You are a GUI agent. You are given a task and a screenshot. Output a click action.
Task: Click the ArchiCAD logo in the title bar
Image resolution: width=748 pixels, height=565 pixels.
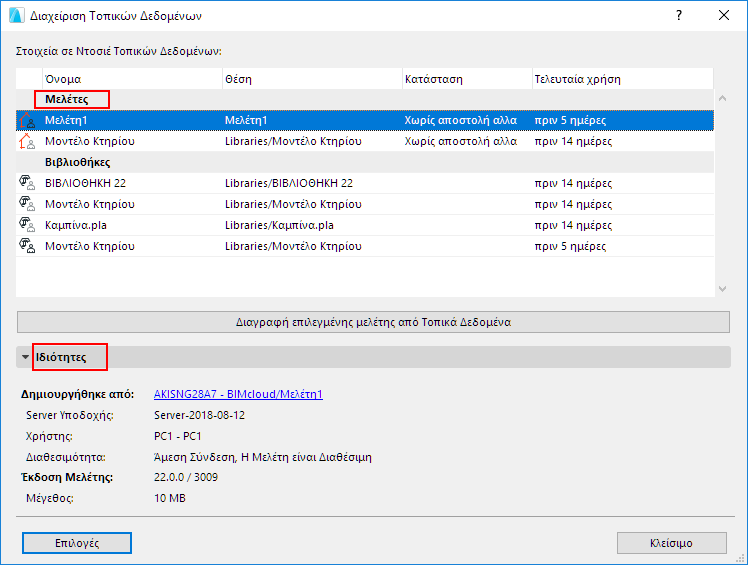(x=17, y=15)
